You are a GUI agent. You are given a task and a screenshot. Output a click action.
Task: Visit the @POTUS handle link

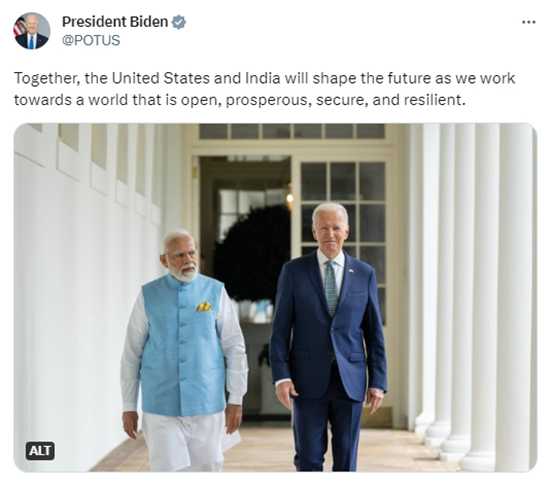91,40
